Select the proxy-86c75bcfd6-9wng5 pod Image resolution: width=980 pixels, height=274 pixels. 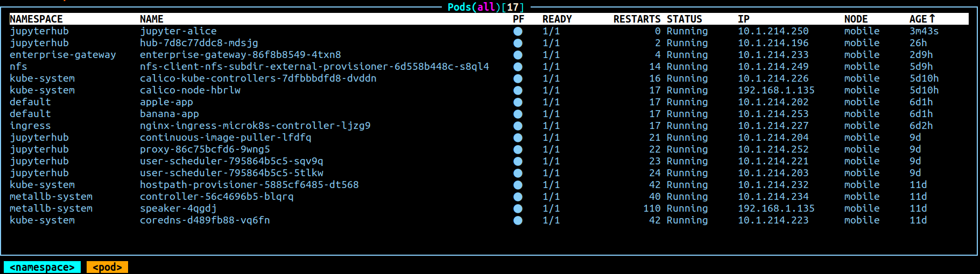pyautogui.click(x=489, y=149)
